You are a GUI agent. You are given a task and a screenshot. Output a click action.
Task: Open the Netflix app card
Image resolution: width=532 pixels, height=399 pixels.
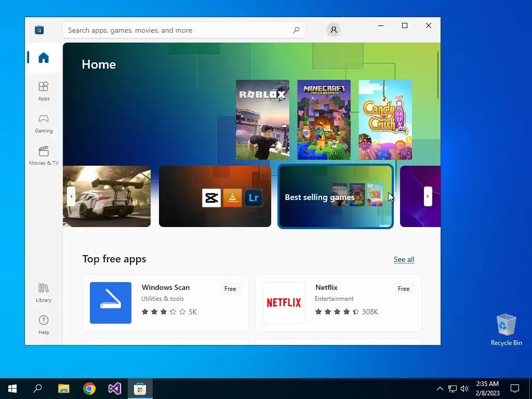click(x=339, y=303)
